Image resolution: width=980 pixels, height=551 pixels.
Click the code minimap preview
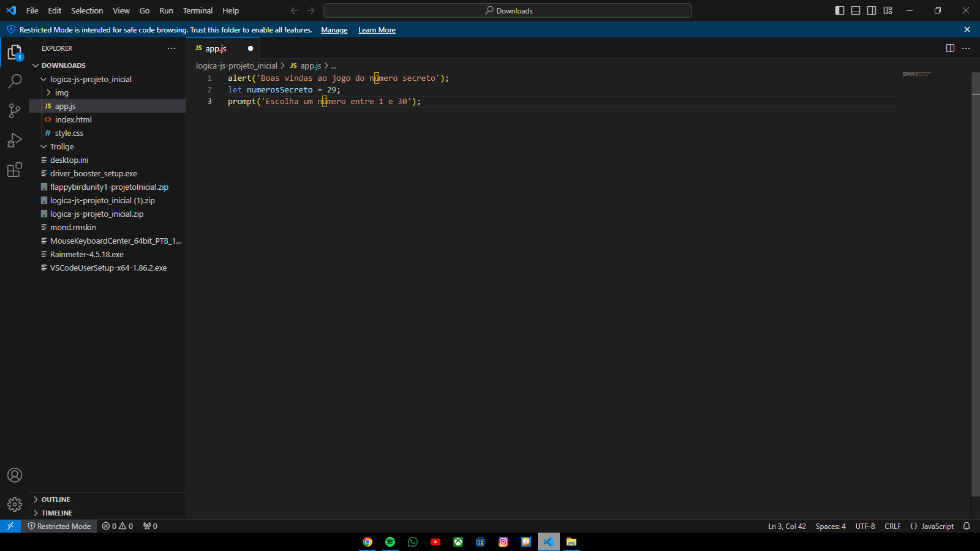(917, 74)
